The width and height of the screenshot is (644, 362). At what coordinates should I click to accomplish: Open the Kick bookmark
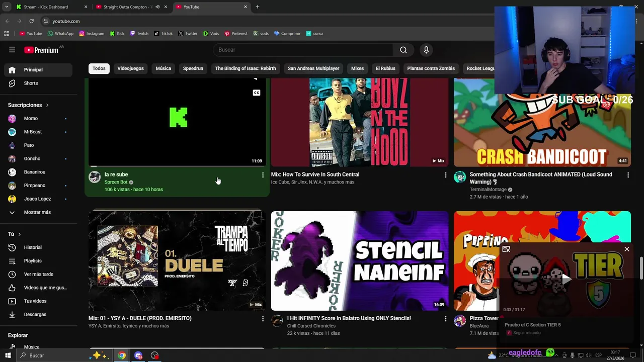pyautogui.click(x=117, y=34)
